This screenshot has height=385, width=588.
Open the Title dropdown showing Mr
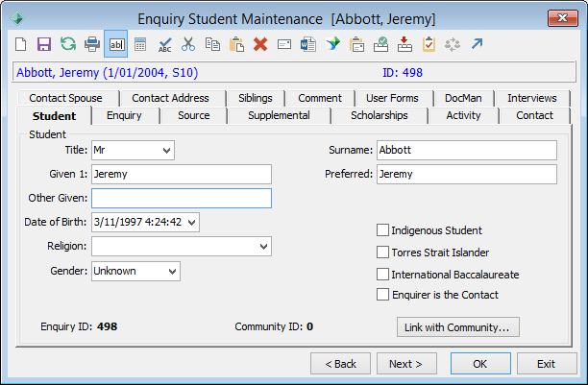pos(166,151)
